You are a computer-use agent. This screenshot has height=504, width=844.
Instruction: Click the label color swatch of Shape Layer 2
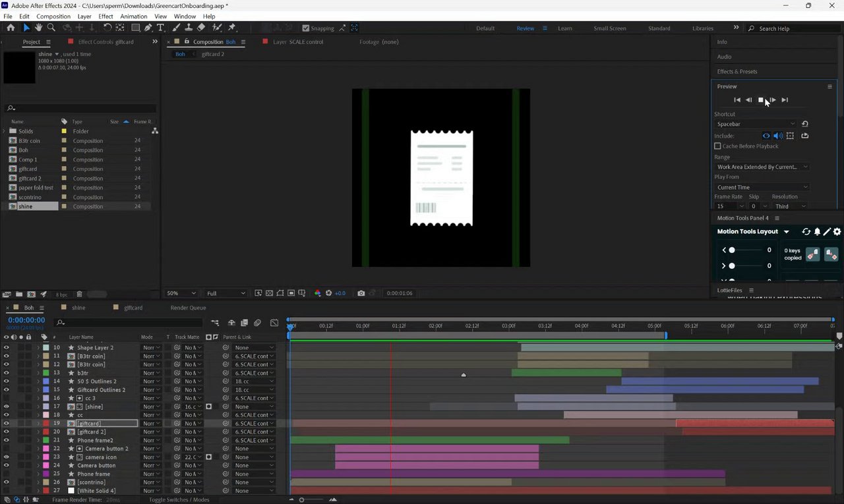(x=45, y=348)
